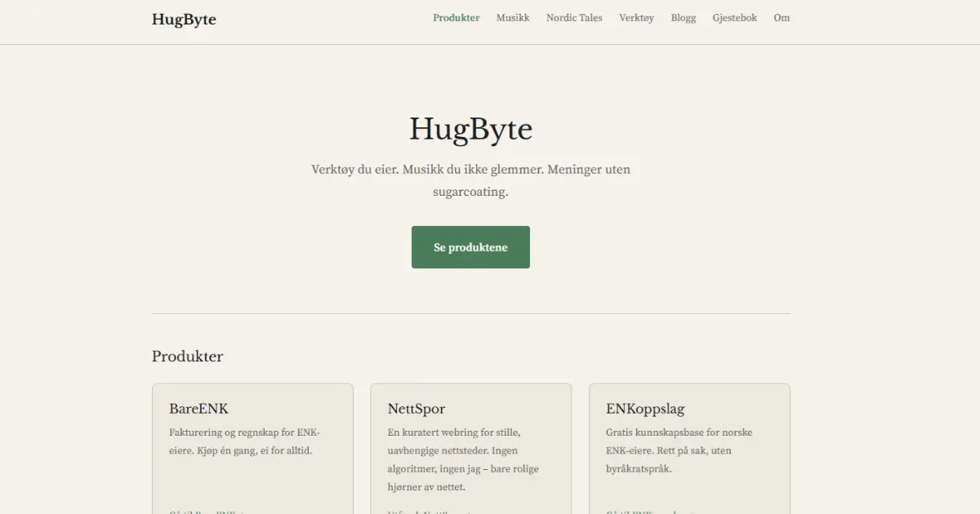980x514 pixels.
Task: Open the Gjestebok page
Action: [734, 18]
